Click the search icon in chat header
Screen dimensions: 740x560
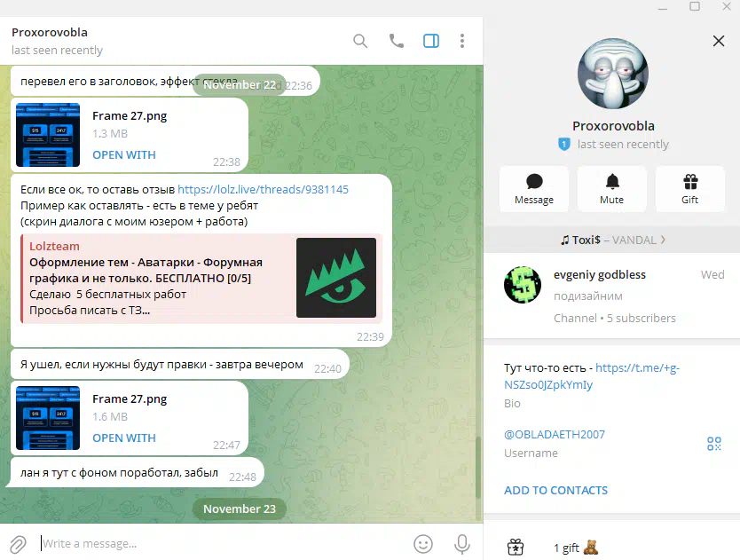coord(360,41)
